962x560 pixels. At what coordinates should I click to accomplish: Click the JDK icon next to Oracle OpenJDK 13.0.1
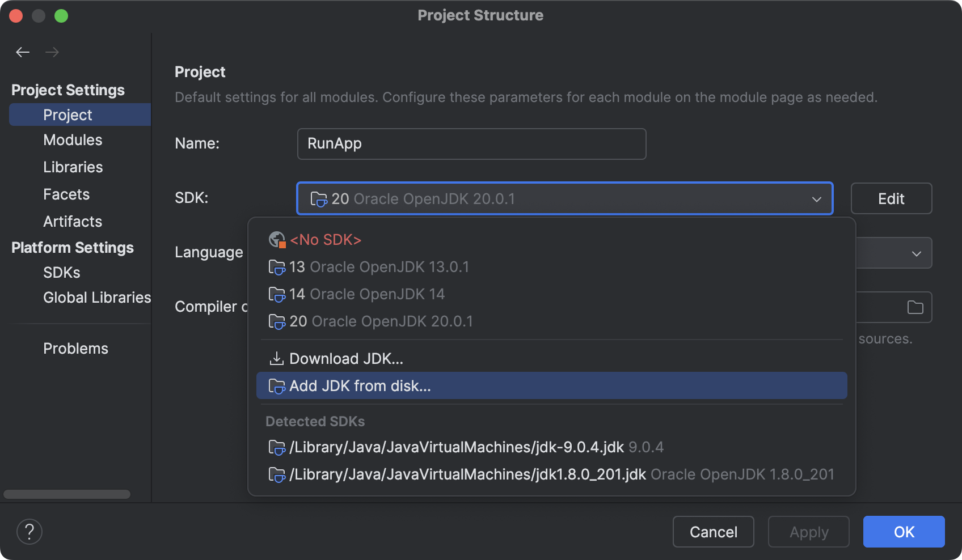(x=277, y=267)
